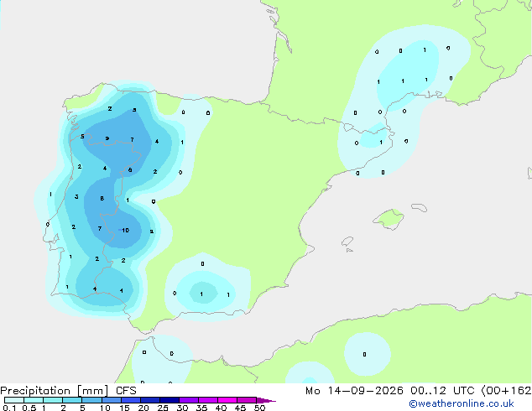This screenshot has height=411, width=532.
Task: Click the "Mo 14-09-2026 00..12 UTC" date text
Action: [x=390, y=391]
